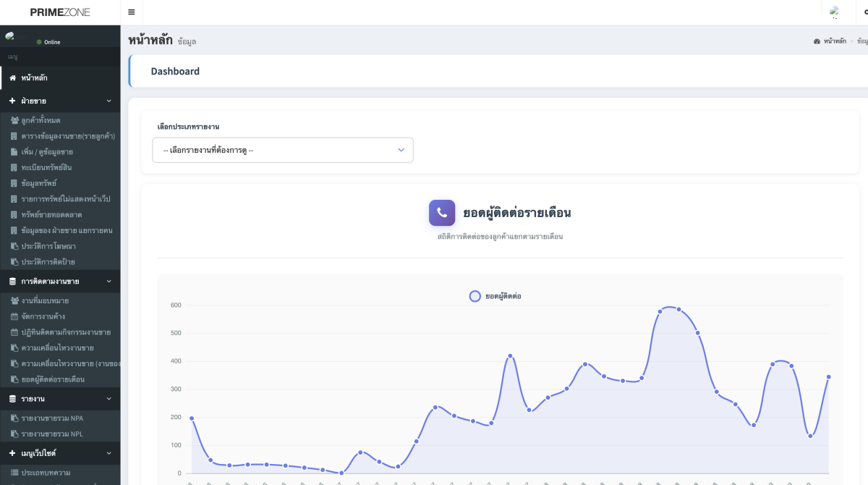Click the user avatar in the top bar
The image size is (868, 485).
click(x=835, y=12)
